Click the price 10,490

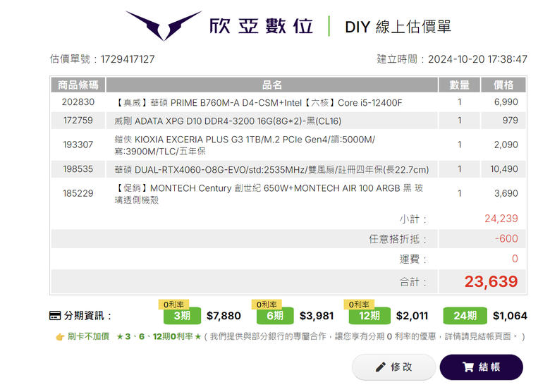coord(503,169)
